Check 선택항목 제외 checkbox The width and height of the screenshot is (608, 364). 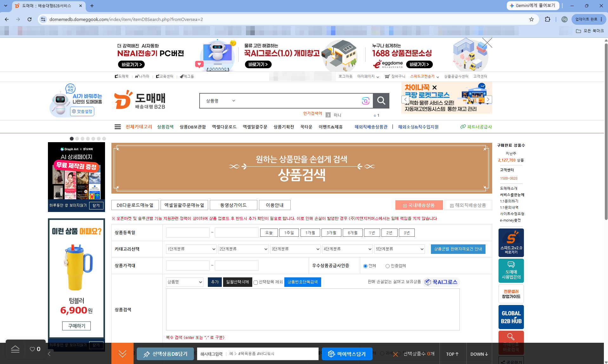point(255,282)
